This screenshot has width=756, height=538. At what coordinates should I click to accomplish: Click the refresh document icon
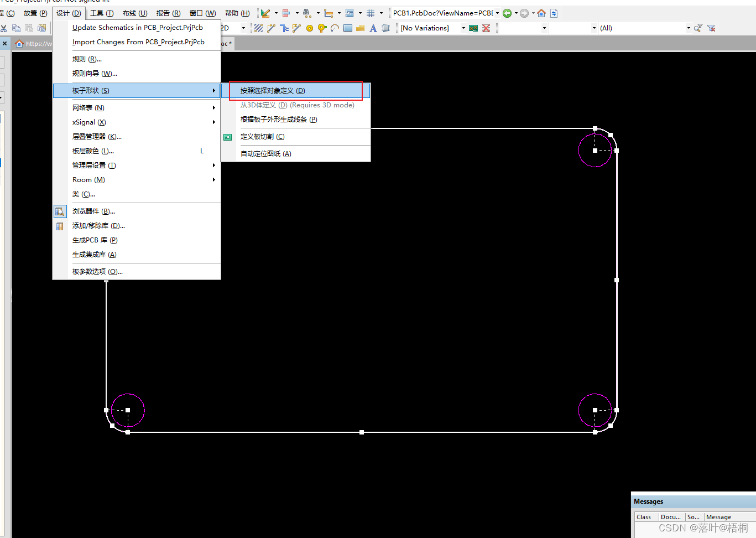click(554, 13)
